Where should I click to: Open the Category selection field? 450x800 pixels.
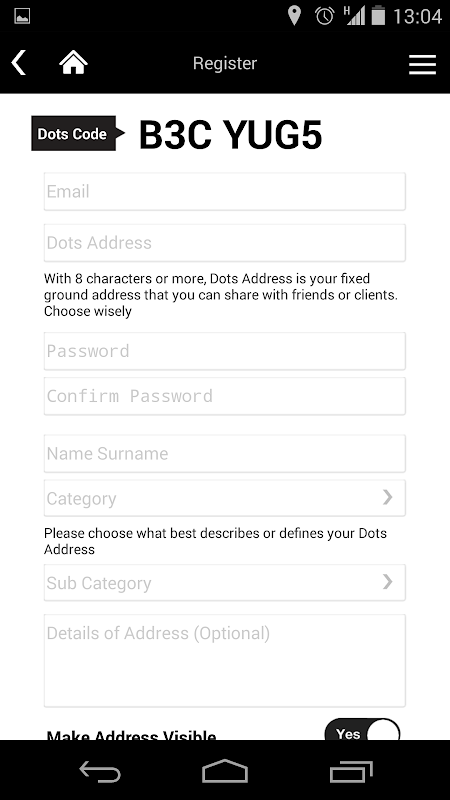click(x=224, y=498)
